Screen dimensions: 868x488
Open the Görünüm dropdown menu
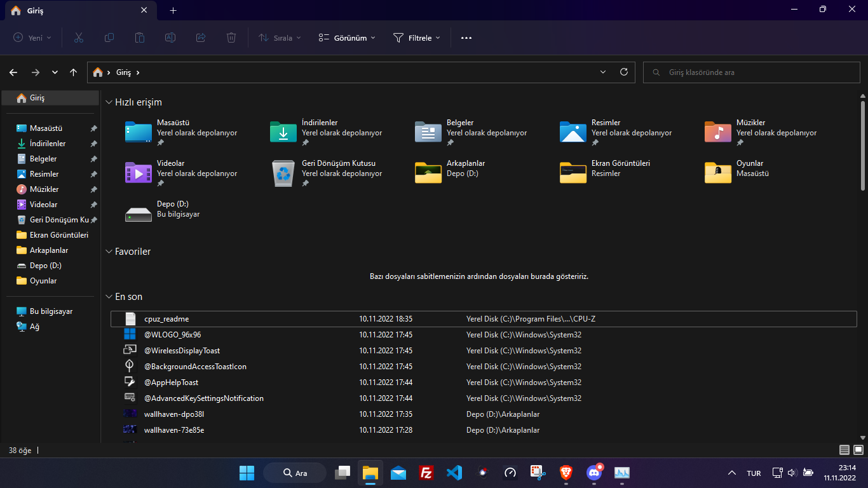click(347, 38)
